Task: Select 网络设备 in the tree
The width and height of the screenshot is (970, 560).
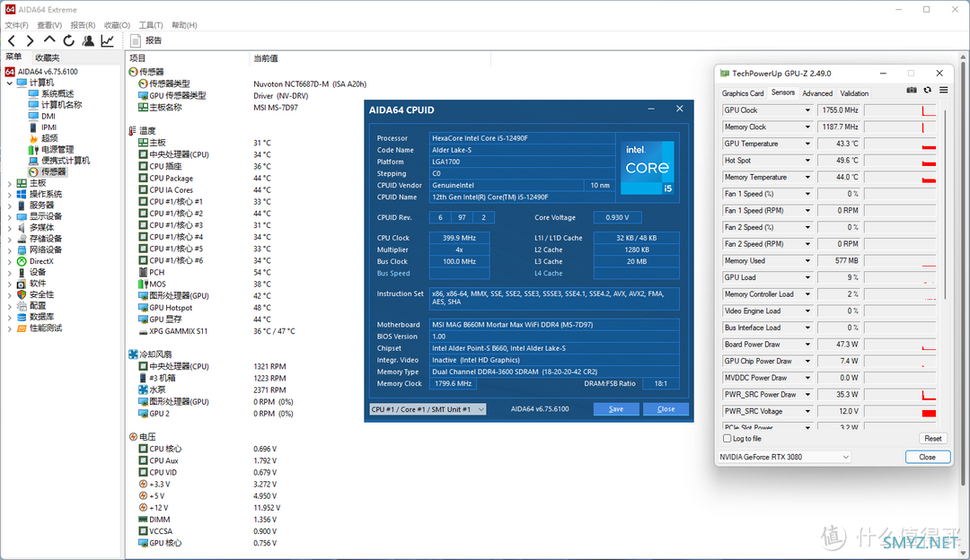Action: point(46,250)
